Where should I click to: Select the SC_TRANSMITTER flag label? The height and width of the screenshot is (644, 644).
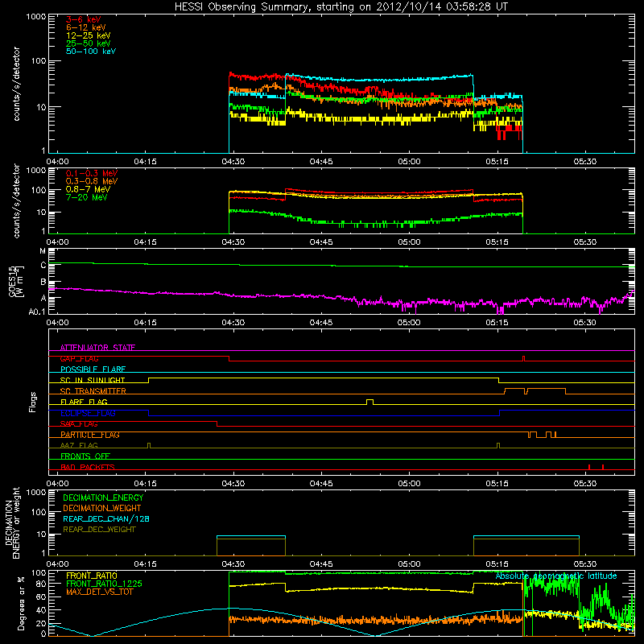(x=93, y=391)
